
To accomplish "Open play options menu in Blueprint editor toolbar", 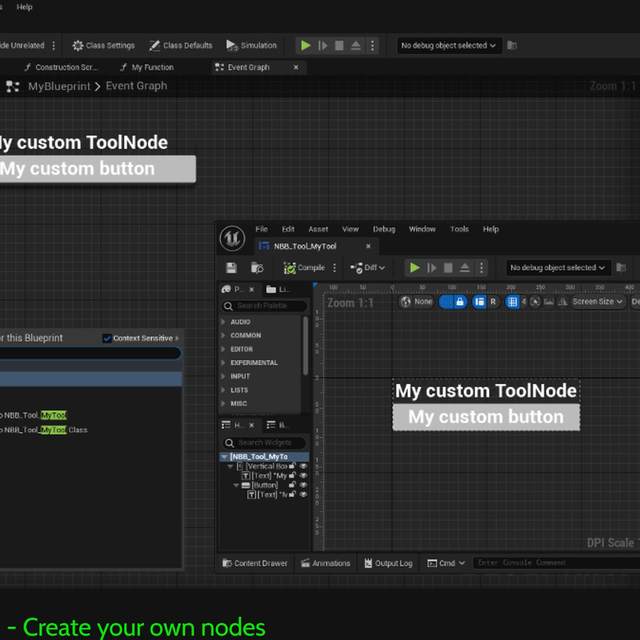I will tap(372, 45).
